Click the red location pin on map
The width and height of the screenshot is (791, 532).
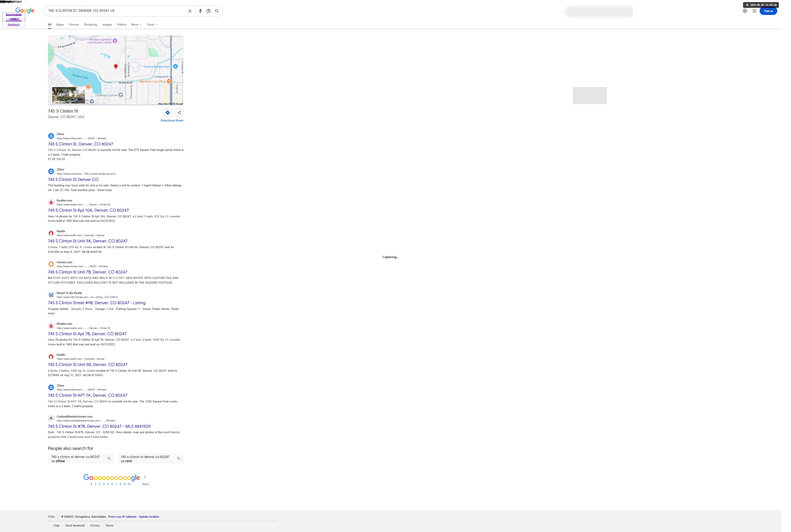[x=116, y=66]
